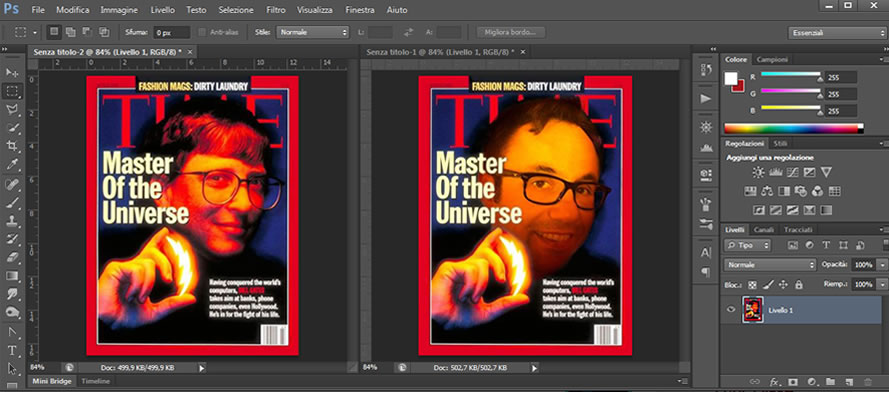
Task: Add a Photo Filter adjustment
Action: pos(801,191)
